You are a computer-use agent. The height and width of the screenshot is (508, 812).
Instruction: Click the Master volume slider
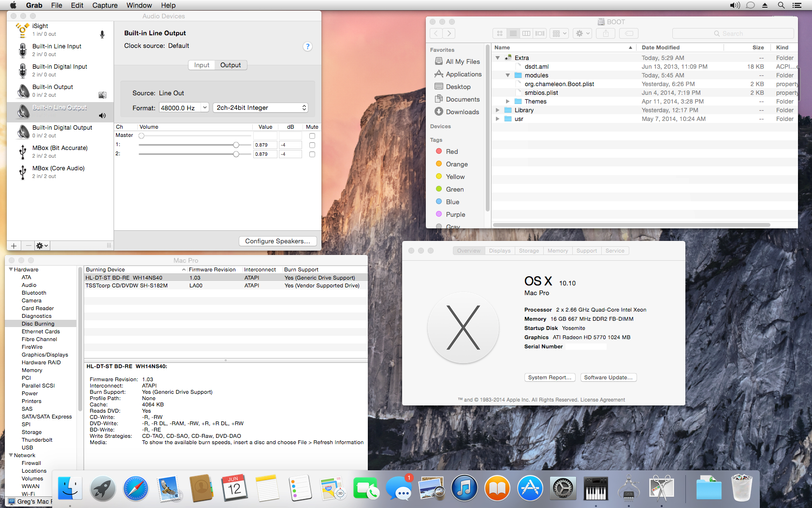point(195,136)
